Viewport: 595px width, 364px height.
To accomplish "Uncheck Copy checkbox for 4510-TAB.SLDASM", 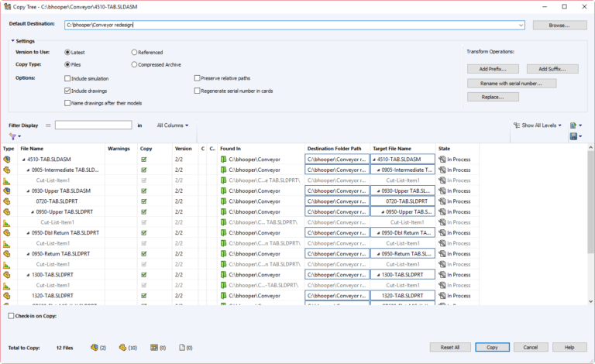I will click(x=144, y=160).
